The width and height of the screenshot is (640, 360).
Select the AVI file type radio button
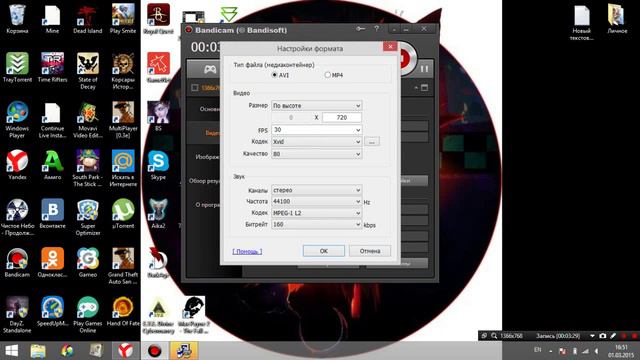[275, 75]
